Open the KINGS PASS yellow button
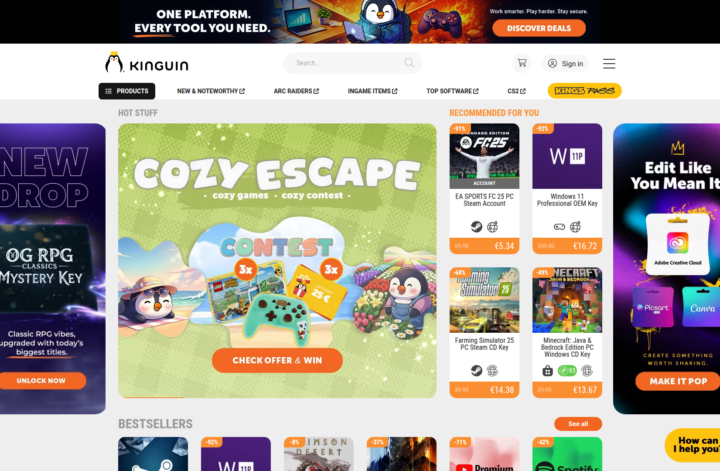720x471 pixels. (585, 90)
